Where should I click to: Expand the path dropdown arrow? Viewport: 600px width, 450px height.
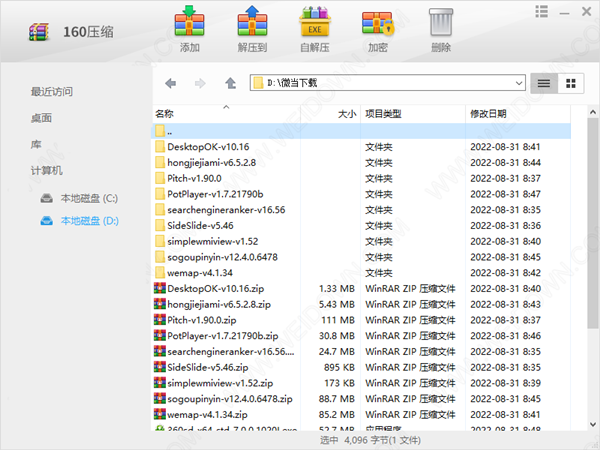click(x=519, y=83)
